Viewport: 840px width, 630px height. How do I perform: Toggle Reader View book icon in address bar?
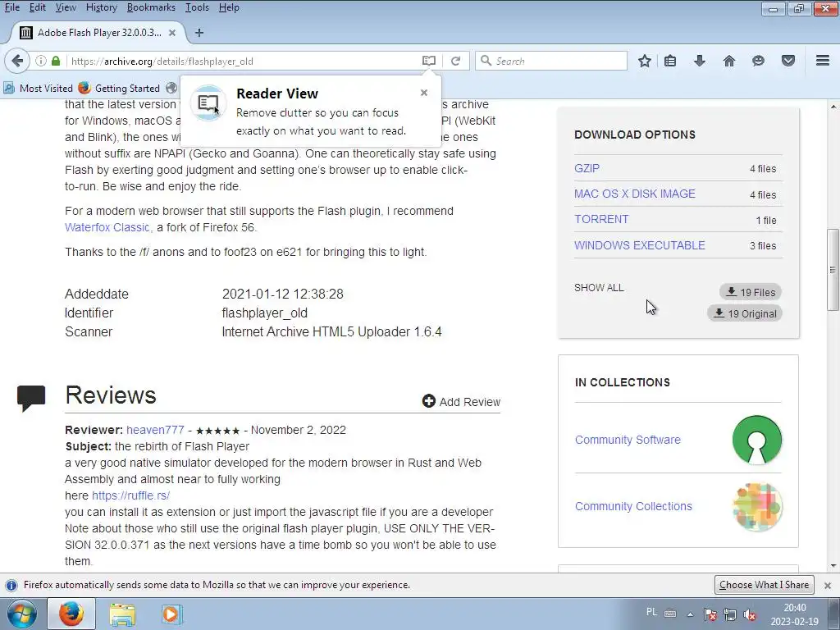pyautogui.click(x=428, y=61)
